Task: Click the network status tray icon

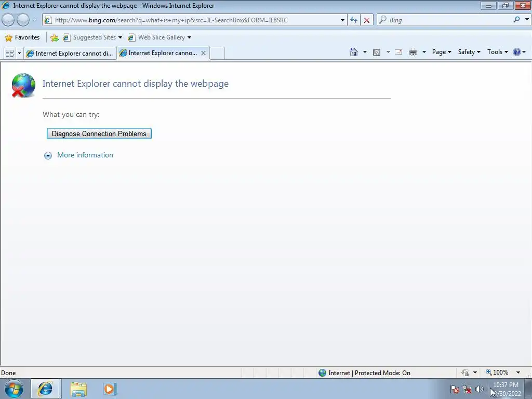Action: click(467, 390)
